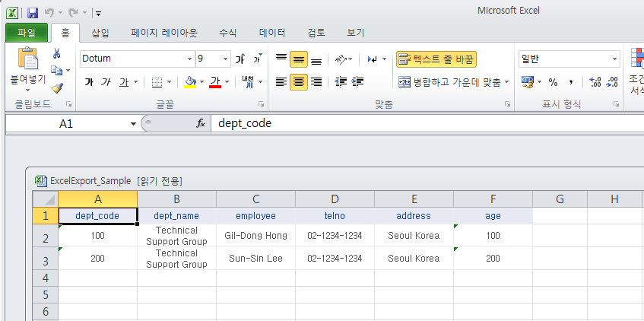Click the fx insert function button
The image size is (644, 321).
tap(201, 123)
